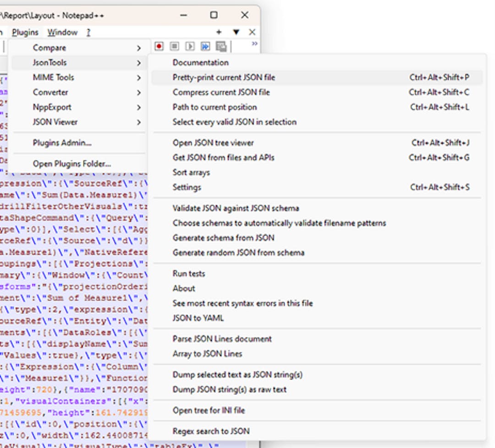This screenshot has width=495, height=448.
Task: Choose Compress current JSON file
Action: (317, 92)
